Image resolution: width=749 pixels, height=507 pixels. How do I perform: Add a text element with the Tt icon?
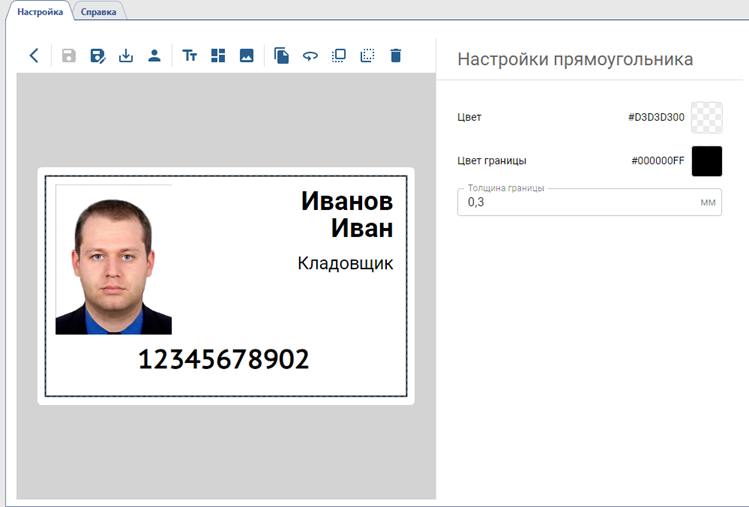[x=190, y=56]
